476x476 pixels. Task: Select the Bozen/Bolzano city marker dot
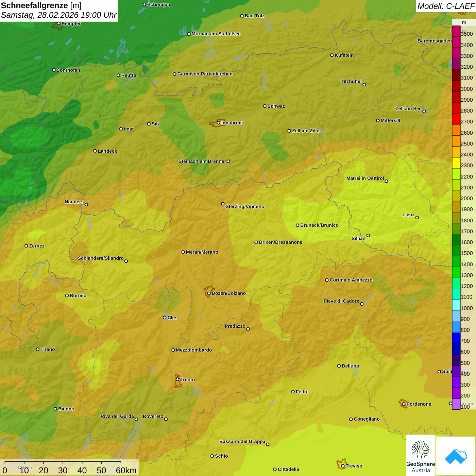(x=209, y=293)
